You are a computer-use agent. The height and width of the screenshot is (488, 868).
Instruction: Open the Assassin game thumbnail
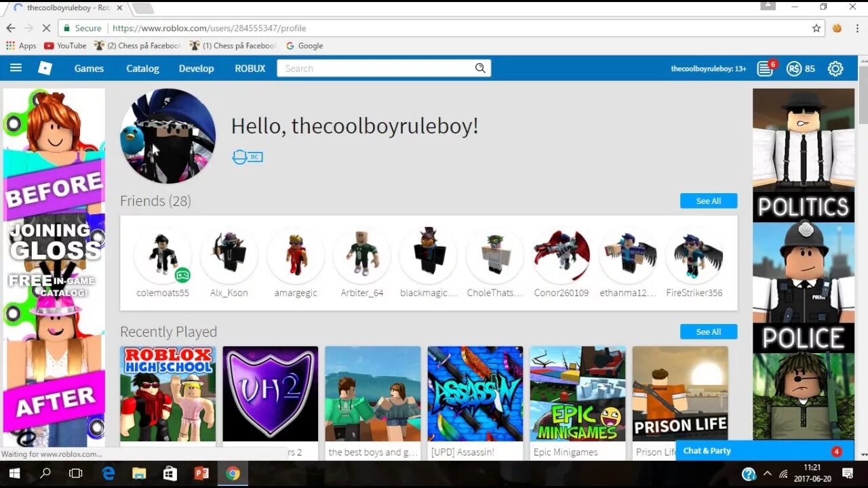click(475, 394)
